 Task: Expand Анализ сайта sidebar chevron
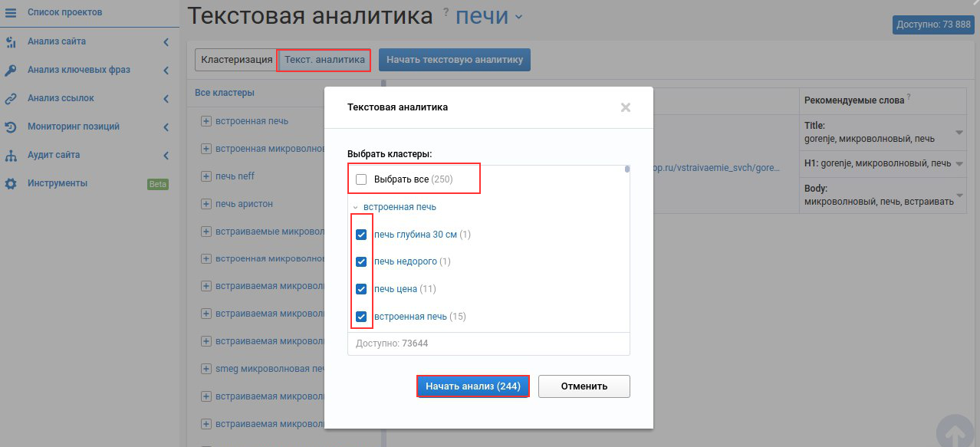click(166, 41)
